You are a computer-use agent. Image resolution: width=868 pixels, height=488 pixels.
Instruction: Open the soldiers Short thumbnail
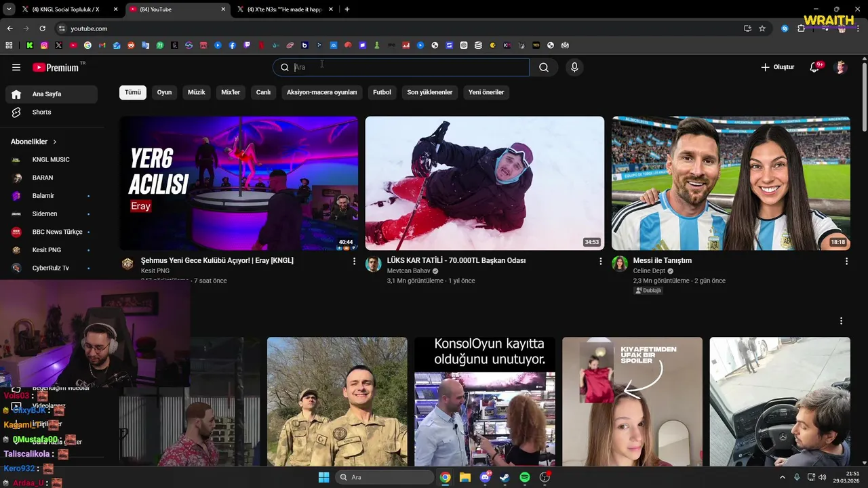click(x=337, y=402)
